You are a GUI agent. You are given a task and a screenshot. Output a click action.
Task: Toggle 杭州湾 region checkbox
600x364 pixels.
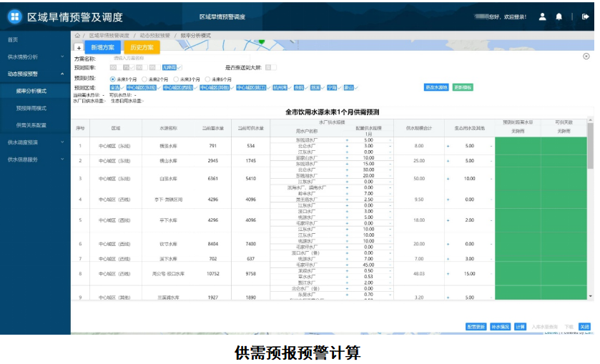(x=282, y=88)
